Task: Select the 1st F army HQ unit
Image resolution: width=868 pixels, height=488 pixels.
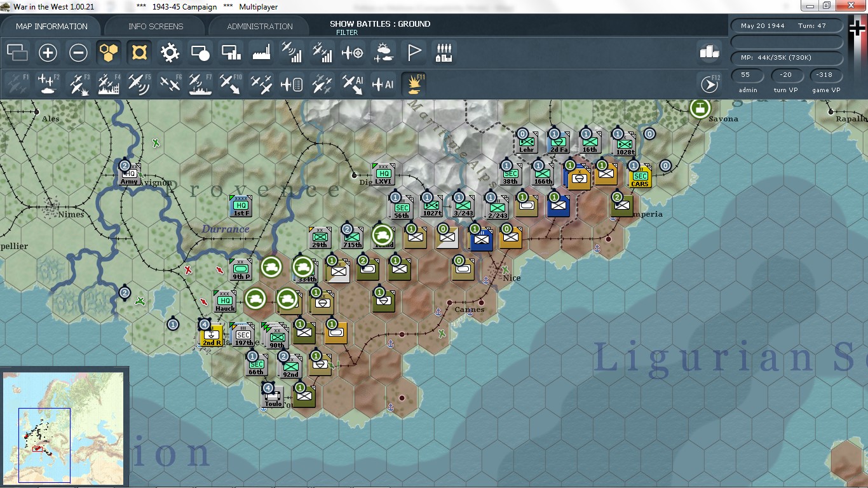Action: (x=241, y=206)
